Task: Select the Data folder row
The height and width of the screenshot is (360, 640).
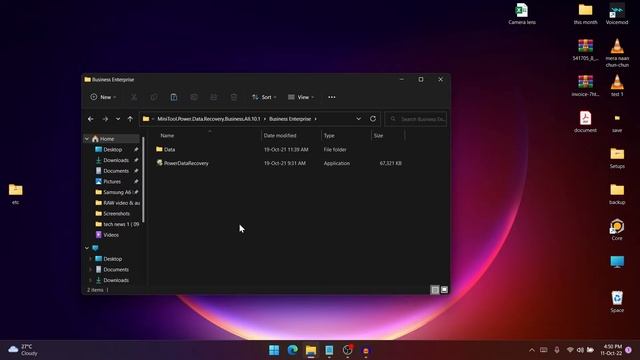Action: (x=279, y=149)
